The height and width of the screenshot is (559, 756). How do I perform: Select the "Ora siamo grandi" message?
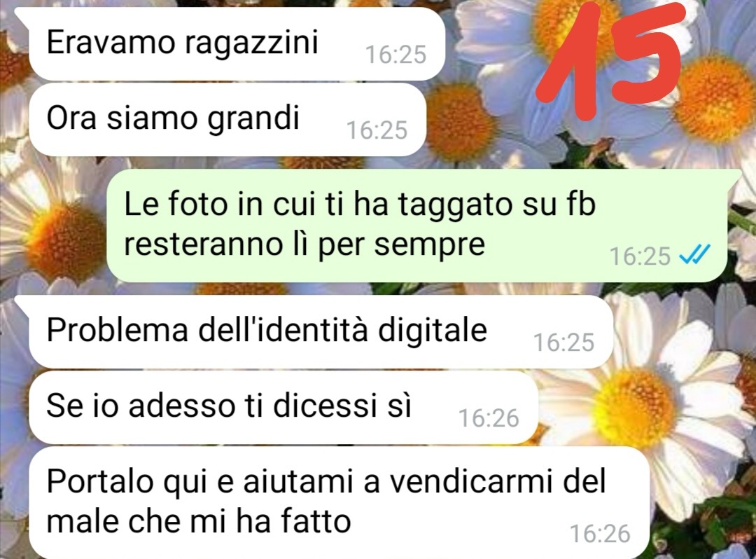pos(227,120)
